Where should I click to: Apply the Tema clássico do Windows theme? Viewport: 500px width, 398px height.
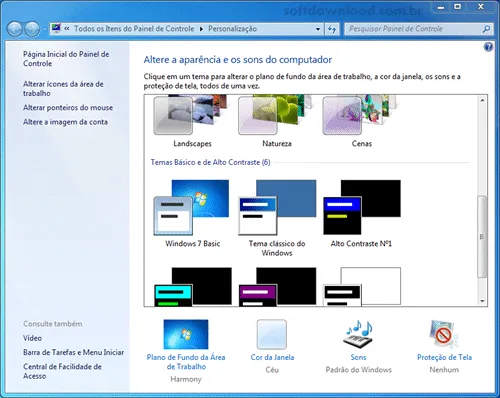point(277,207)
